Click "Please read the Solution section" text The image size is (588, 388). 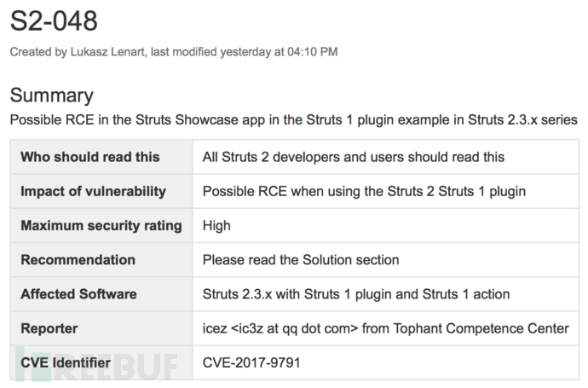pyautogui.click(x=301, y=260)
